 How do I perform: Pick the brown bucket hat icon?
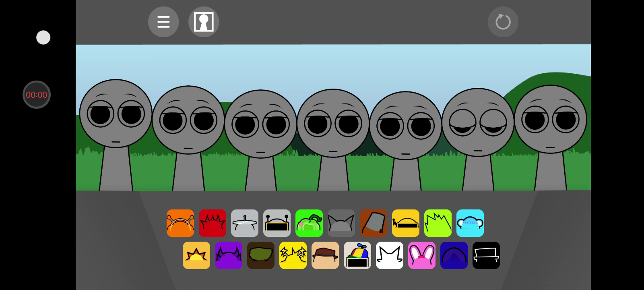pyautogui.click(x=374, y=223)
